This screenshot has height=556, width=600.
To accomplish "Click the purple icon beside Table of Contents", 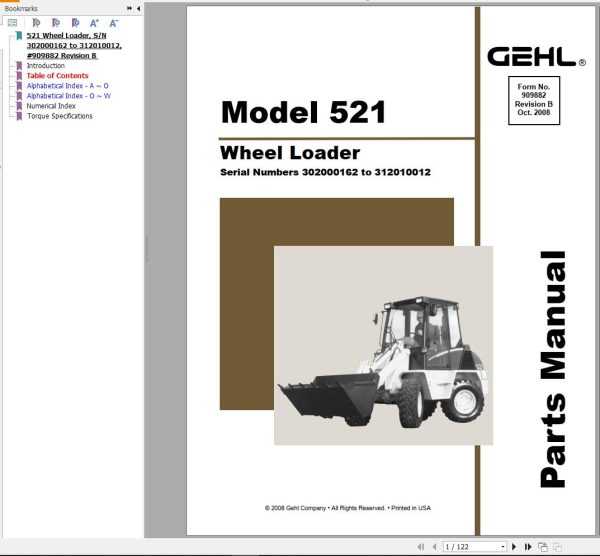I will [19, 76].
